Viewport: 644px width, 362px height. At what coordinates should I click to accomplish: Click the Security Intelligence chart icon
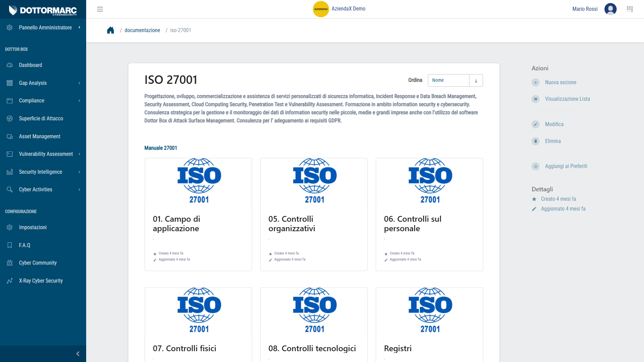(x=10, y=172)
